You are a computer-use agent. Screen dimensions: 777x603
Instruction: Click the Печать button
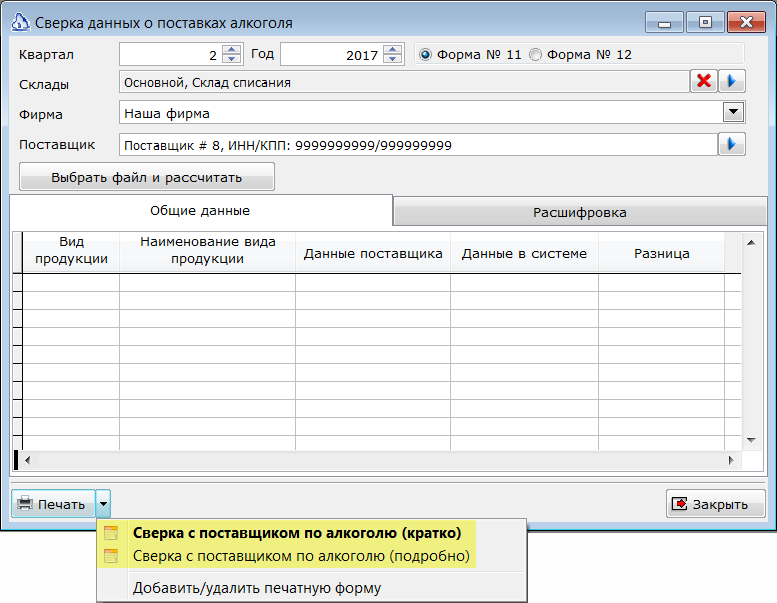click(54, 504)
